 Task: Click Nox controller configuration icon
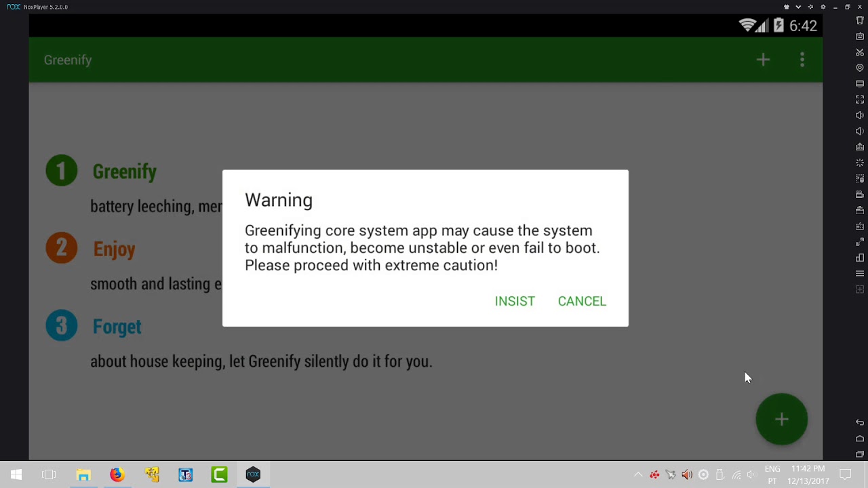pos(860,226)
